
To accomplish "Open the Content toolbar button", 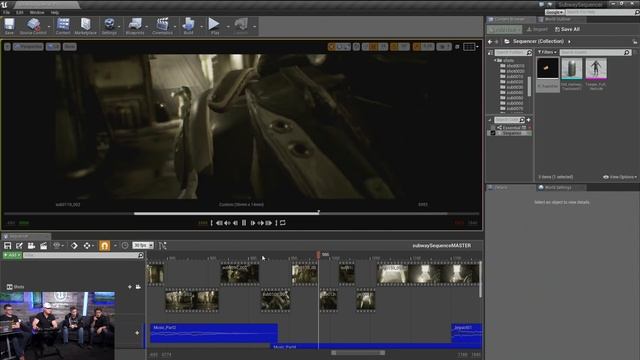I will coord(63,26).
